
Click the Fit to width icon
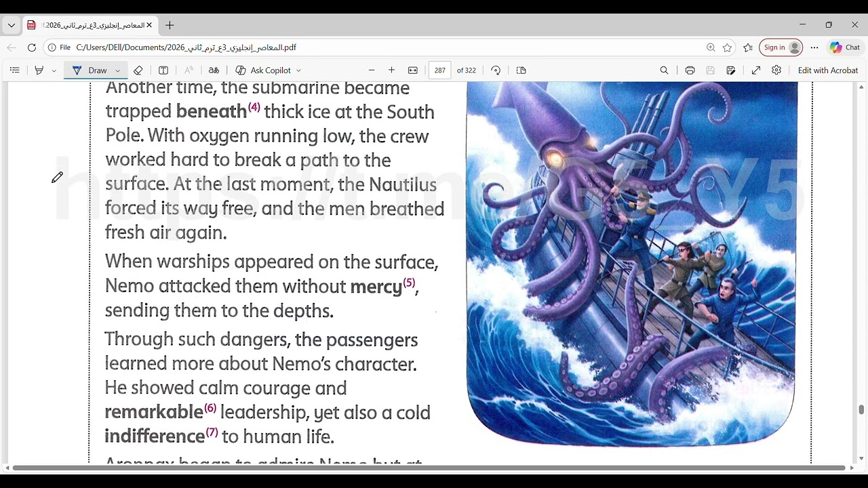tap(412, 70)
